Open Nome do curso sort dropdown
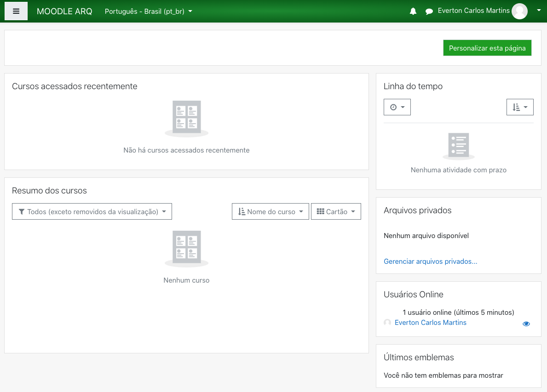 pos(271,211)
